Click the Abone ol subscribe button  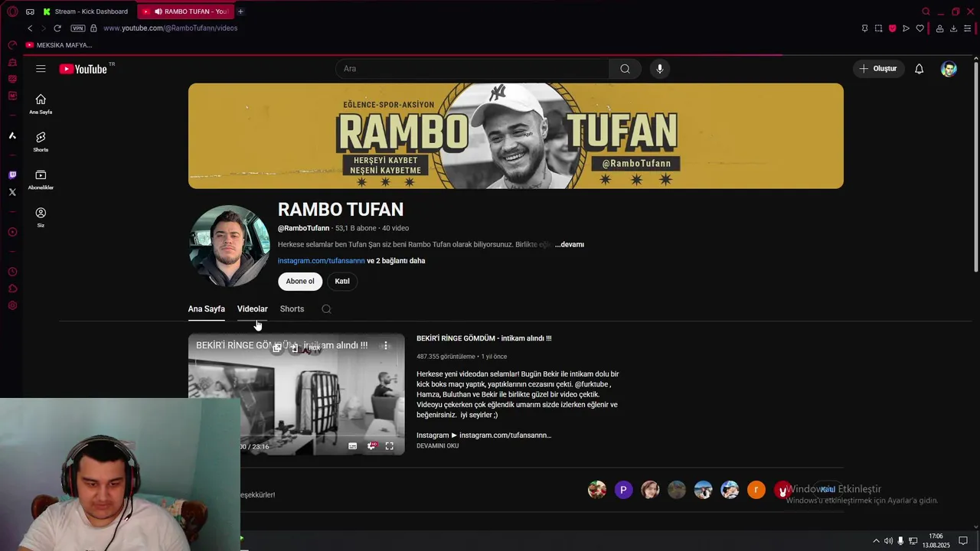click(x=300, y=282)
